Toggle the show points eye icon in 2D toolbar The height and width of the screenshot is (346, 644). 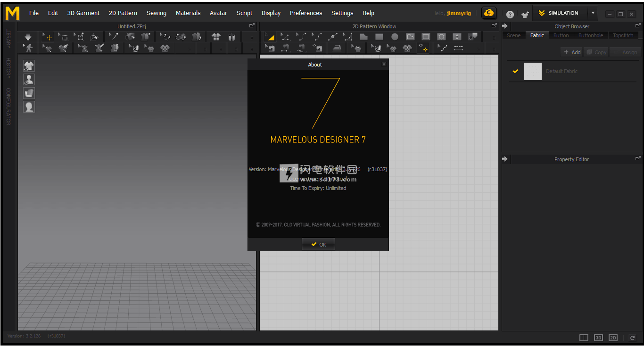pos(423,48)
